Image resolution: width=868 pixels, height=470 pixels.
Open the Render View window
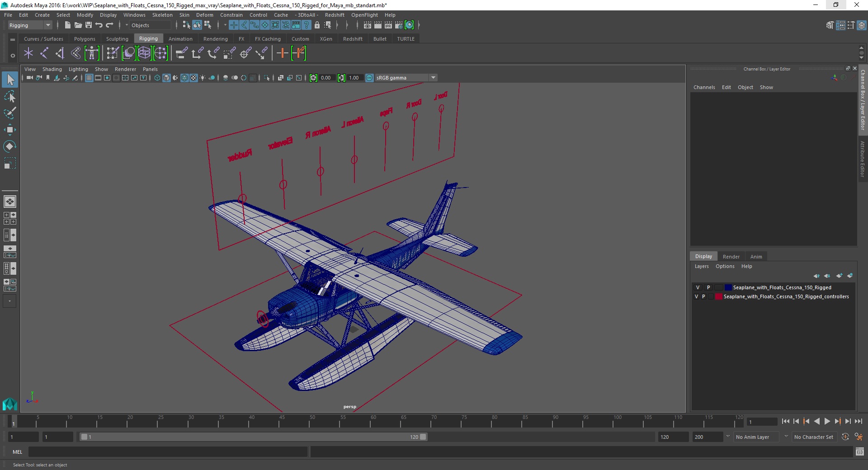368,25
